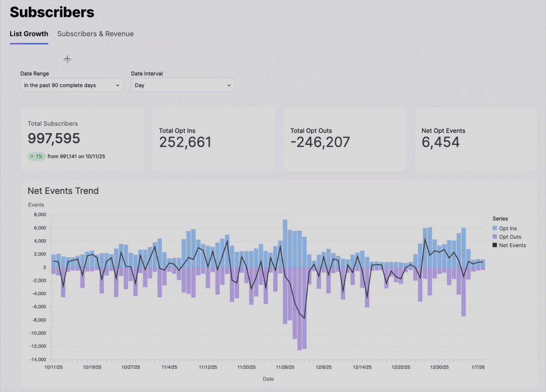Click the 'from 991,141 on 10/11/25' comparison text
Screen dimensions: 546x392
click(77, 156)
